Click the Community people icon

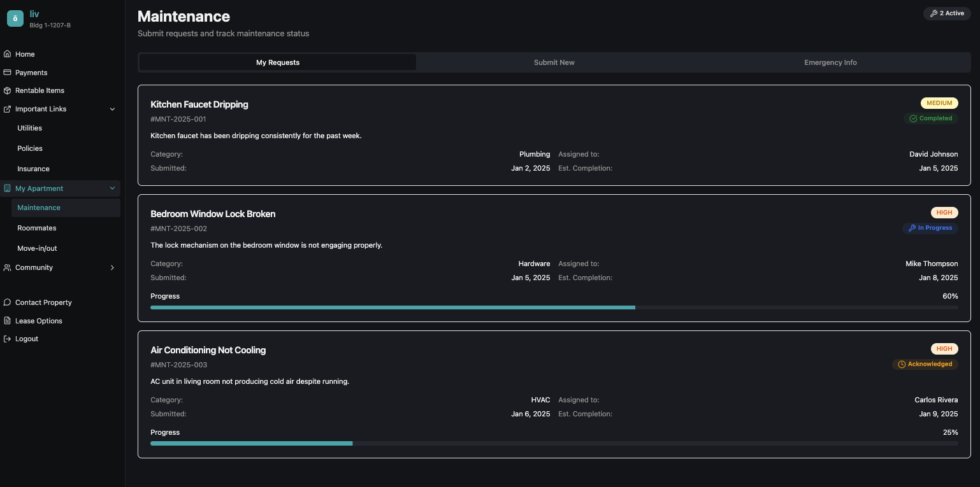[8, 267]
